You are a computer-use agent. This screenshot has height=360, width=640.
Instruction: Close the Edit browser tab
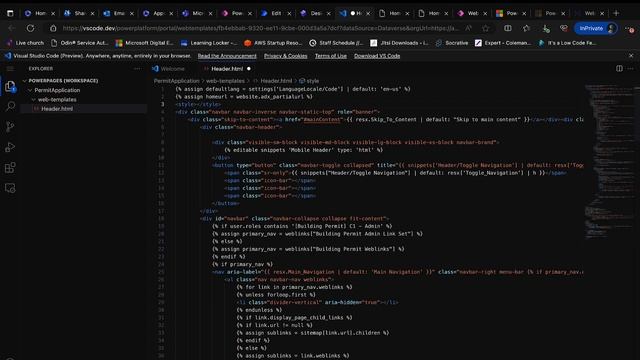289,13
